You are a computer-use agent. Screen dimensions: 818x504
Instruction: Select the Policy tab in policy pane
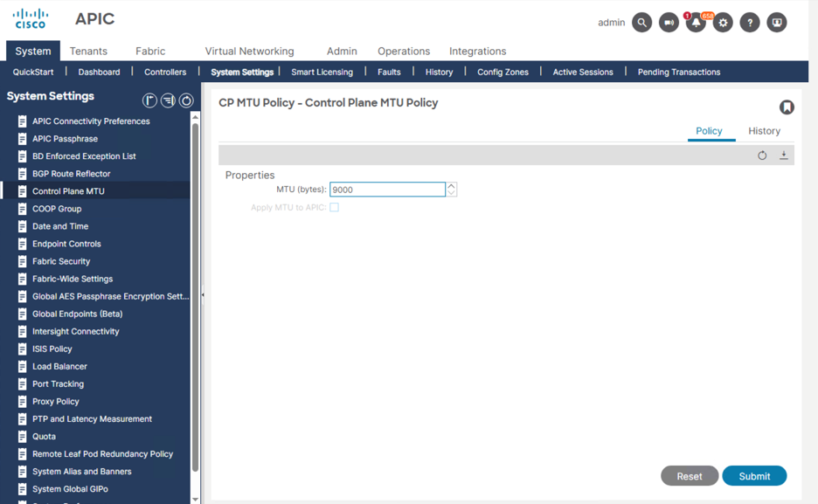click(x=709, y=131)
